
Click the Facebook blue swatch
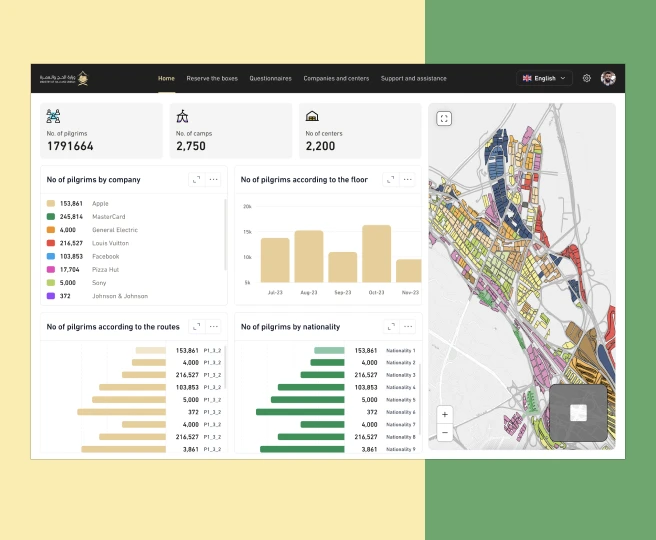coord(51,256)
